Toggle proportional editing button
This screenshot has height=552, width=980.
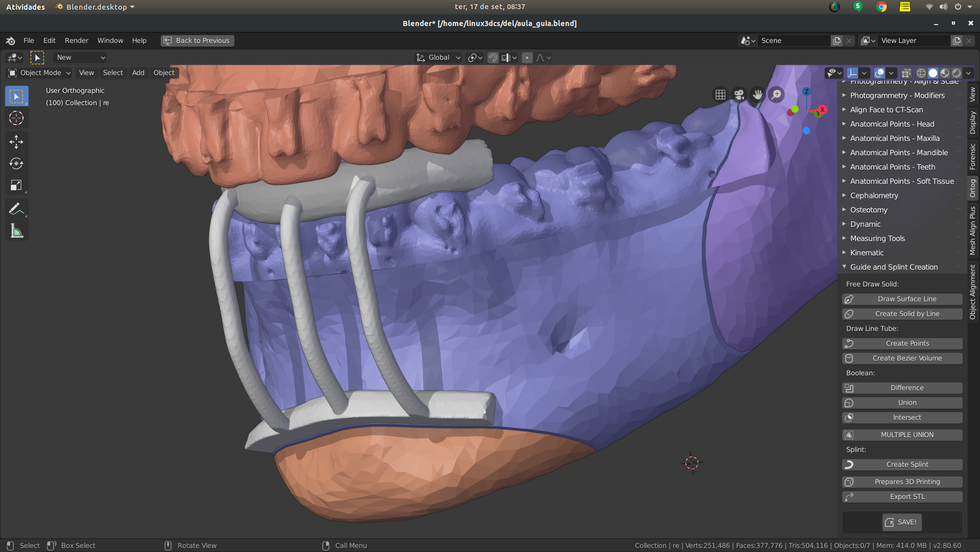point(527,58)
